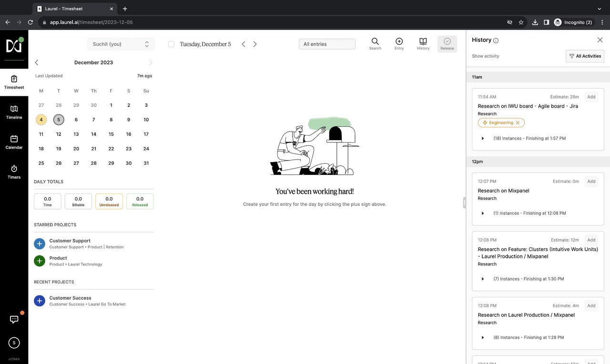The height and width of the screenshot is (364, 610).
Task: Toggle the select-all entries checkbox
Action: (x=171, y=44)
